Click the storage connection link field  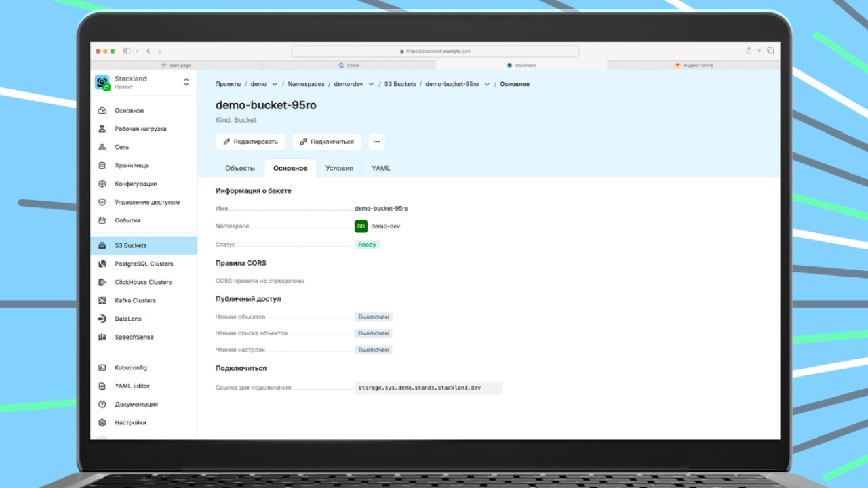(428, 388)
